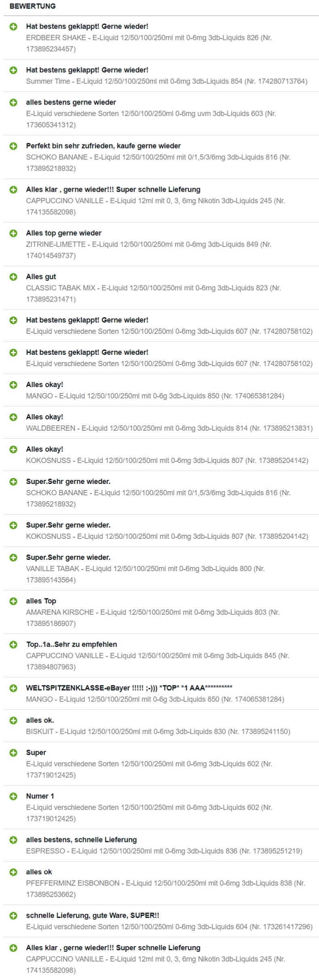
Task: Open the 3db-Liquids 604 verschiedene Sorten listing
Action: (169, 927)
